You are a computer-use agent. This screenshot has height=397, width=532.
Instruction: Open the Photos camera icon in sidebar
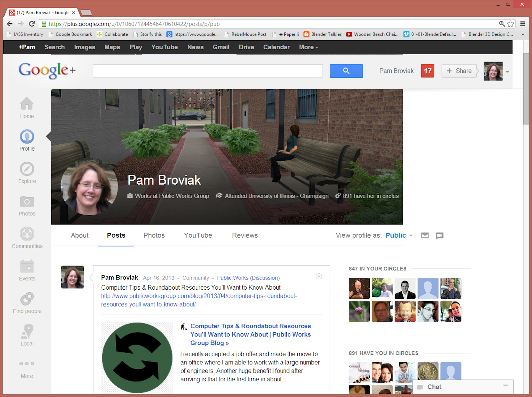(27, 201)
